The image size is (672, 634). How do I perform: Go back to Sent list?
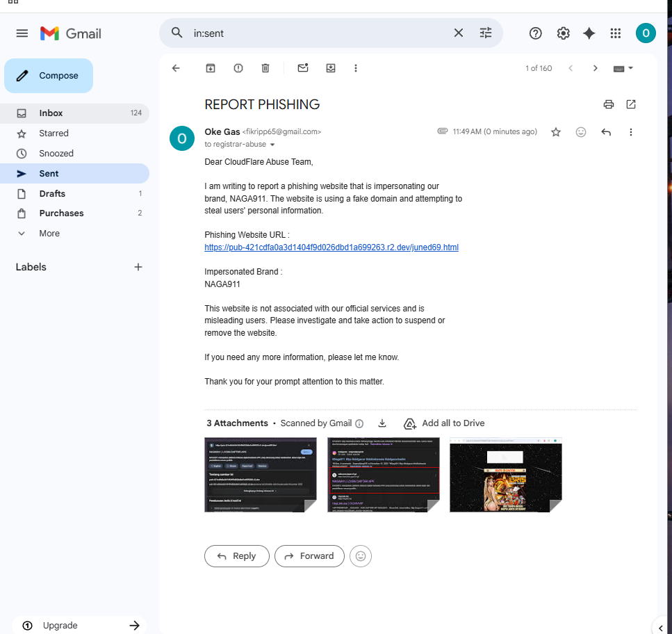point(176,68)
